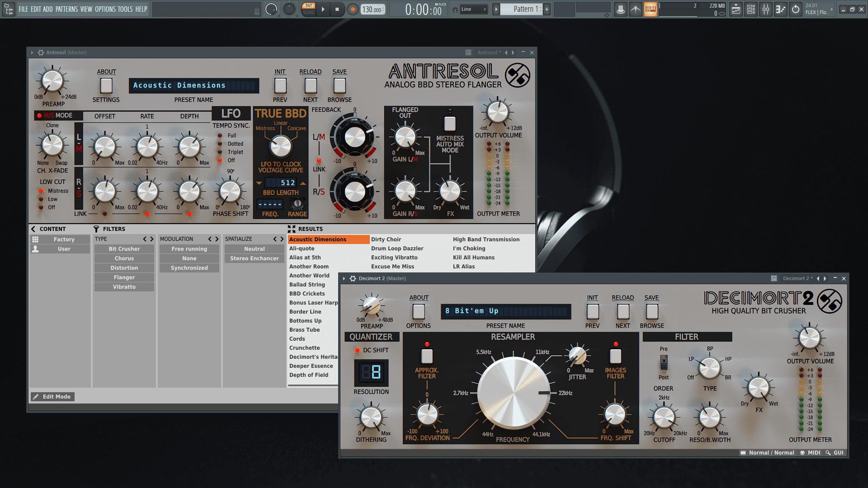
Task: Arm recording with the record button
Action: 353,9
